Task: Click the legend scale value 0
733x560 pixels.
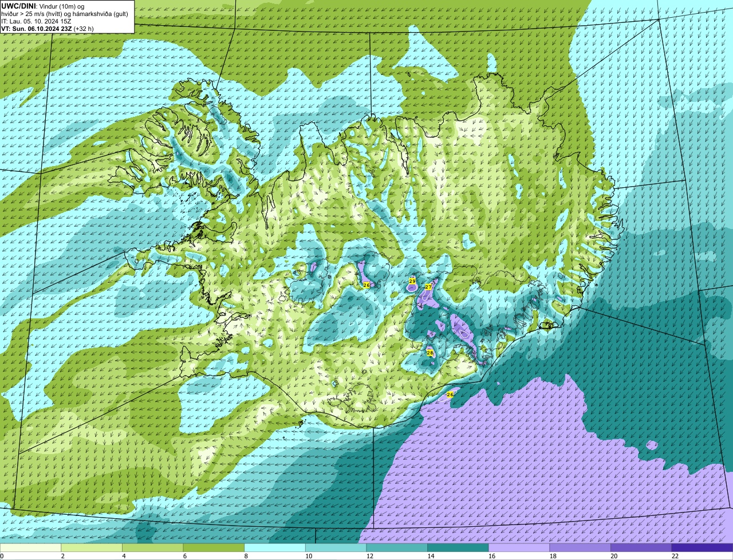Action: pyautogui.click(x=2, y=556)
